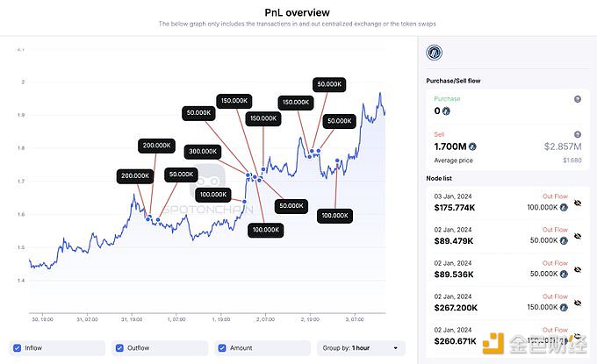Click the info icon in Purchase row
597x364 pixels.
click(x=577, y=99)
